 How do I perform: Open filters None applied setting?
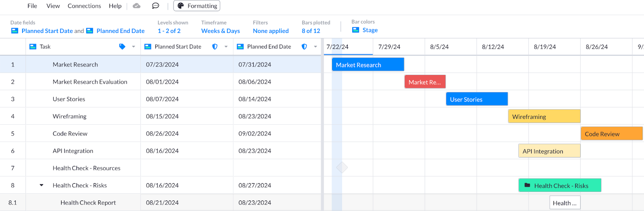click(271, 31)
